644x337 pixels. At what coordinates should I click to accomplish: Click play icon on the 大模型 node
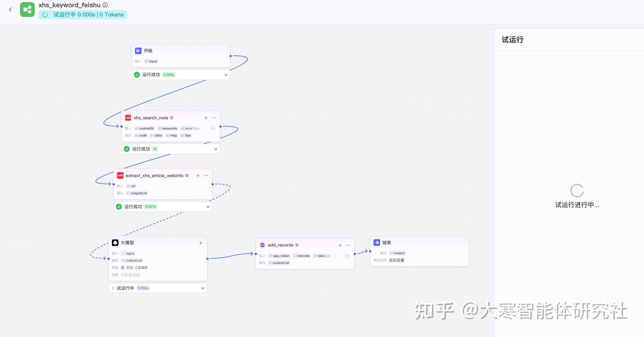pyautogui.click(x=201, y=243)
